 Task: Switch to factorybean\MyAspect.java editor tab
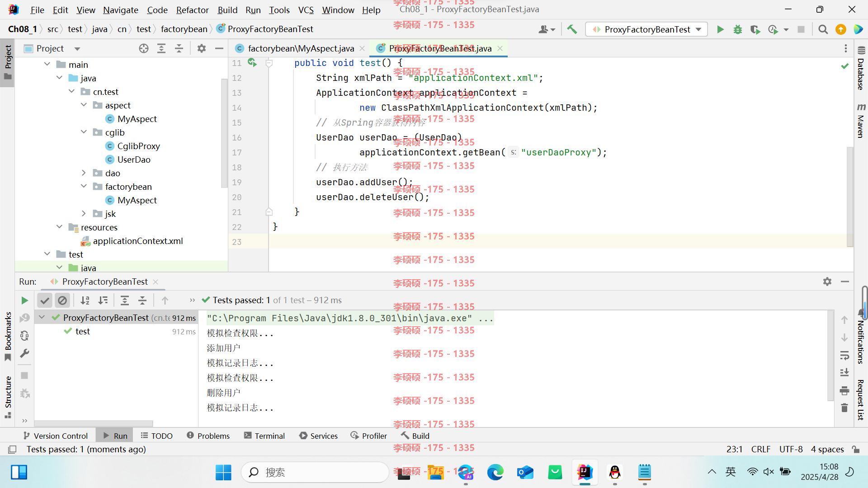[301, 48]
